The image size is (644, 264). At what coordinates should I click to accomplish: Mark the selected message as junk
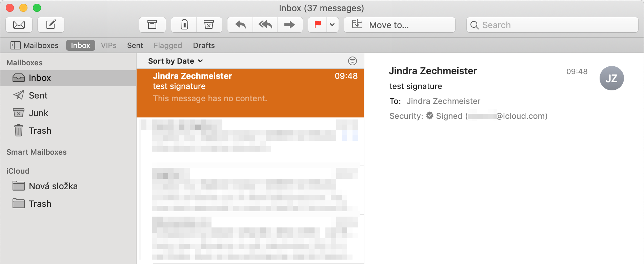(209, 25)
